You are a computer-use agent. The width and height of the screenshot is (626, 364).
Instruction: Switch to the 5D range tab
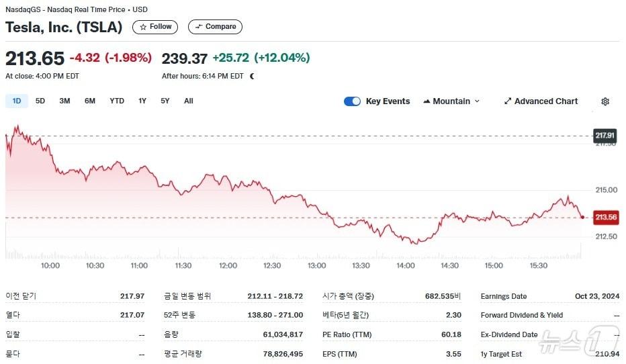(40, 101)
